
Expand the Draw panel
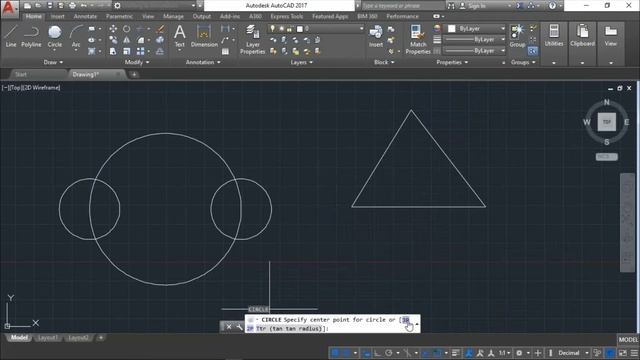53,62
